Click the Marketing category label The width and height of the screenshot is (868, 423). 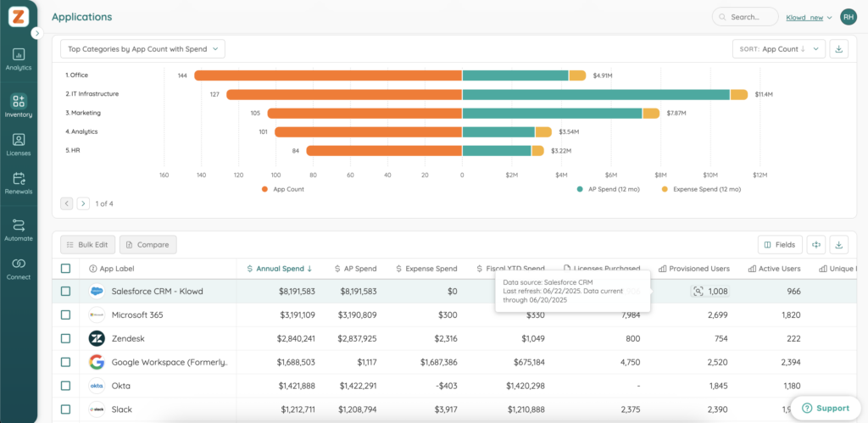83,113
